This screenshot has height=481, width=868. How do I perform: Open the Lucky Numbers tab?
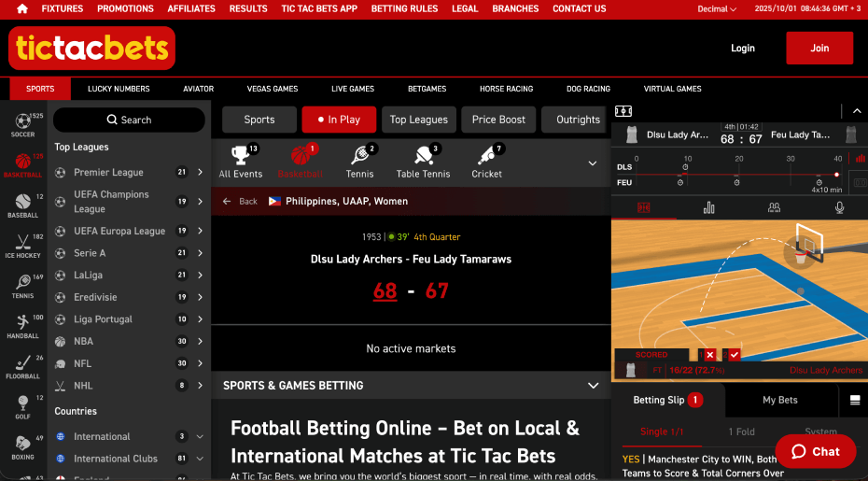pos(119,89)
